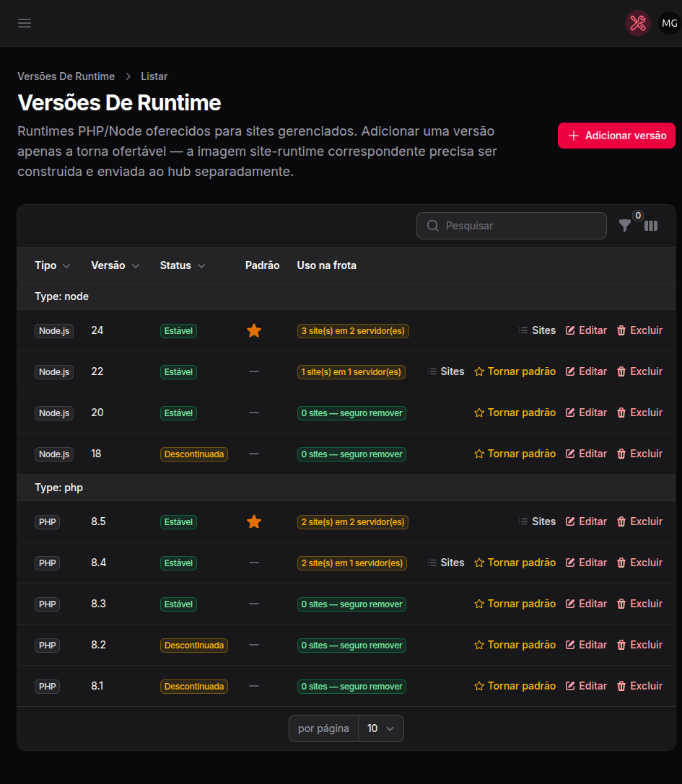This screenshot has height=784, width=682.
Task: Set PHP 8.1 as default
Action: [x=515, y=685]
